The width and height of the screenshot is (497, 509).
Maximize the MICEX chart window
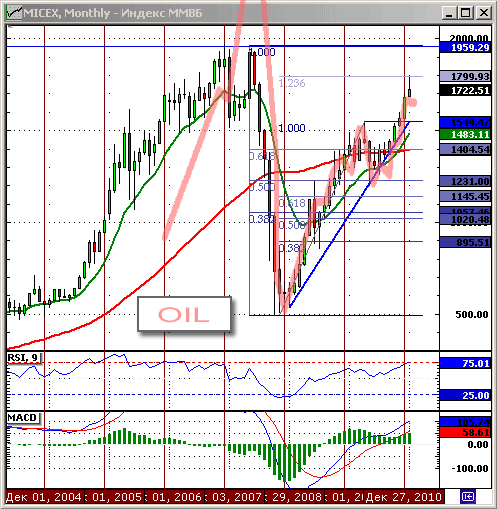pyautogui.click(x=466, y=13)
